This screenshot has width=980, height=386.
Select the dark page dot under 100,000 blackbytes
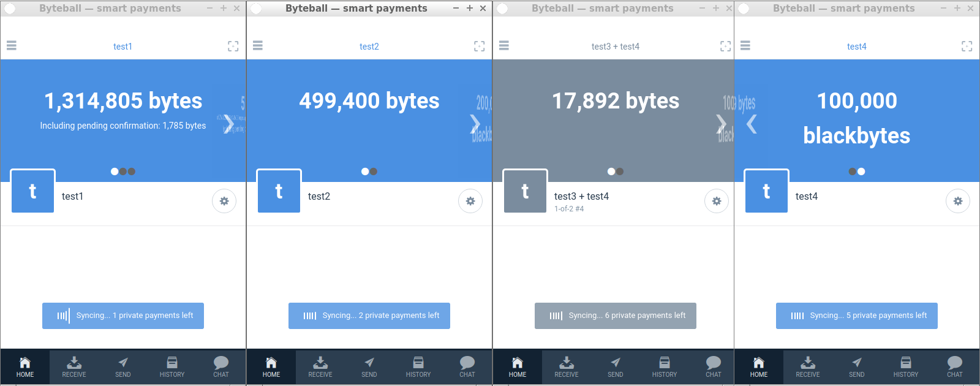pyautogui.click(x=853, y=172)
